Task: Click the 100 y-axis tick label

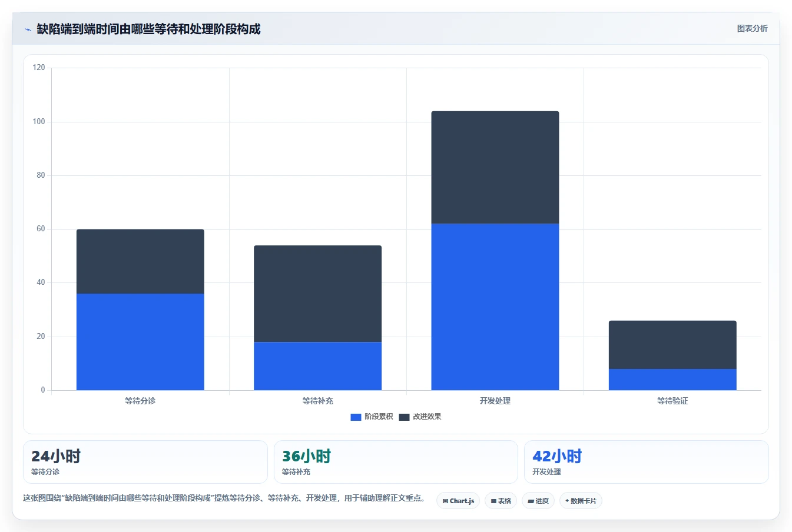Action: [x=39, y=122]
